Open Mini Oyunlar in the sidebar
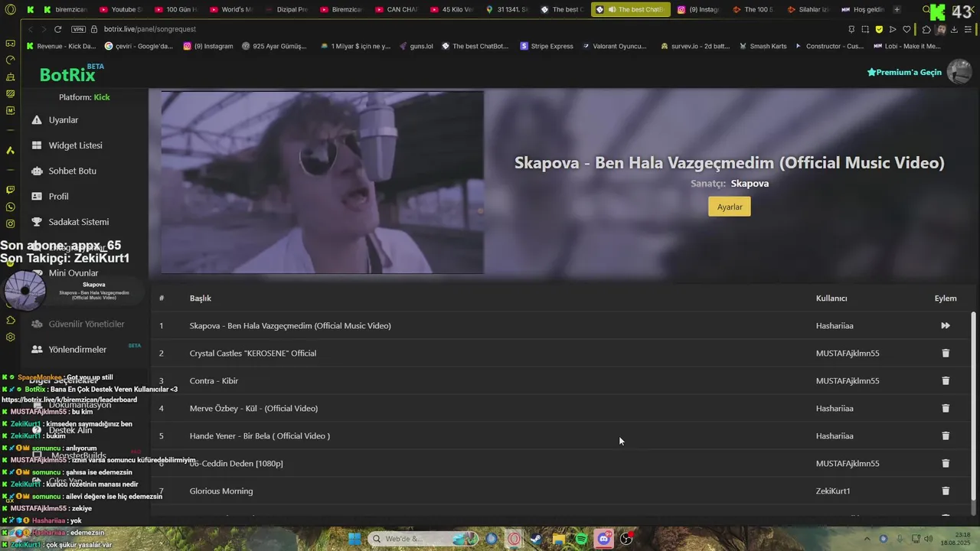This screenshot has height=551, width=980. tap(73, 273)
